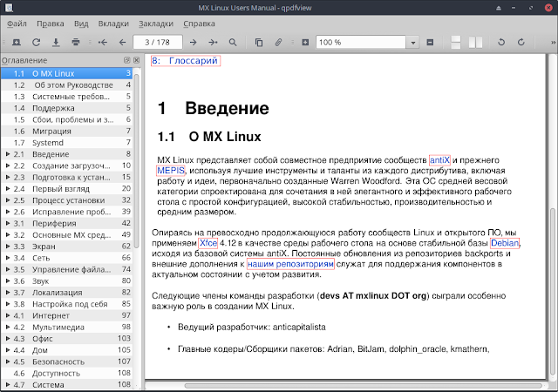This screenshot has height=392, width=558.
Task: Follow the Debian link
Action: click(x=505, y=243)
